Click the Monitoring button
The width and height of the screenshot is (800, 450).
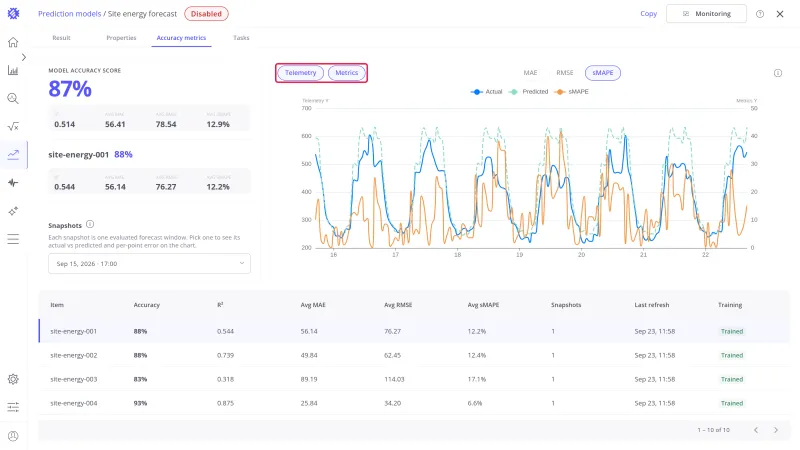click(706, 14)
